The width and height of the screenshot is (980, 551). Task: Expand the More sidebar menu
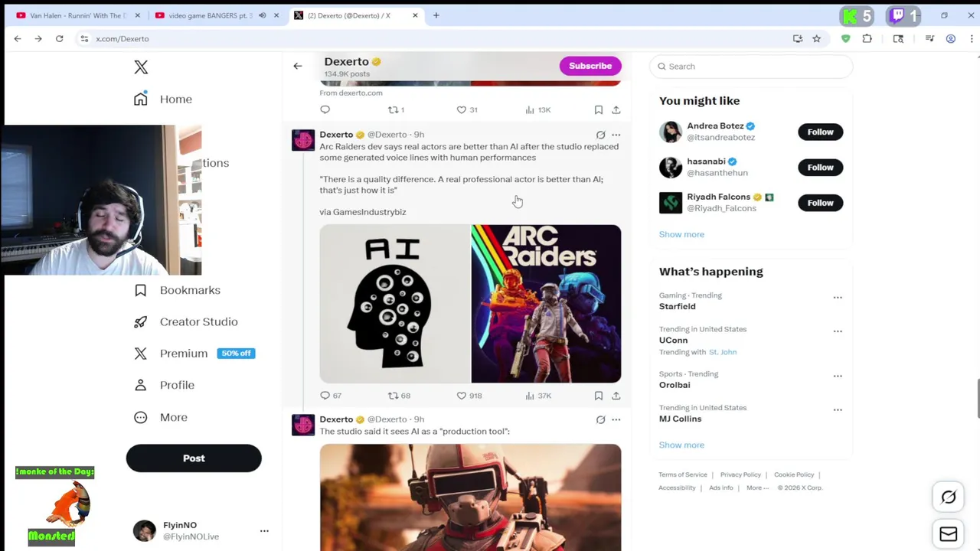[x=161, y=417]
